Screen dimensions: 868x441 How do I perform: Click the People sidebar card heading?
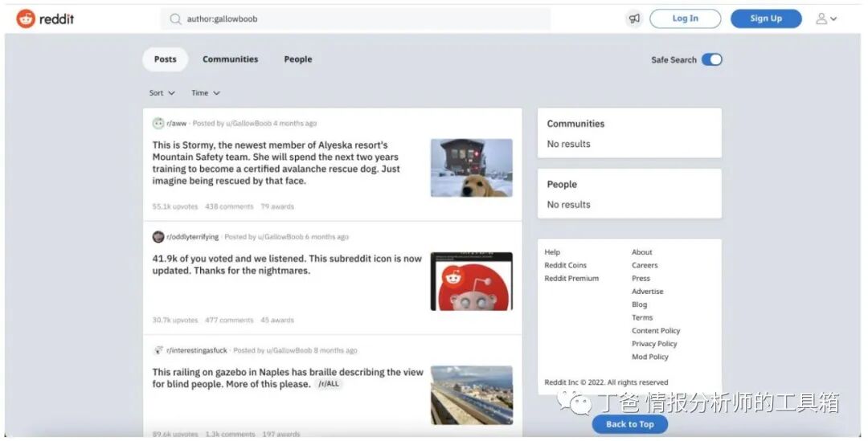coord(562,184)
